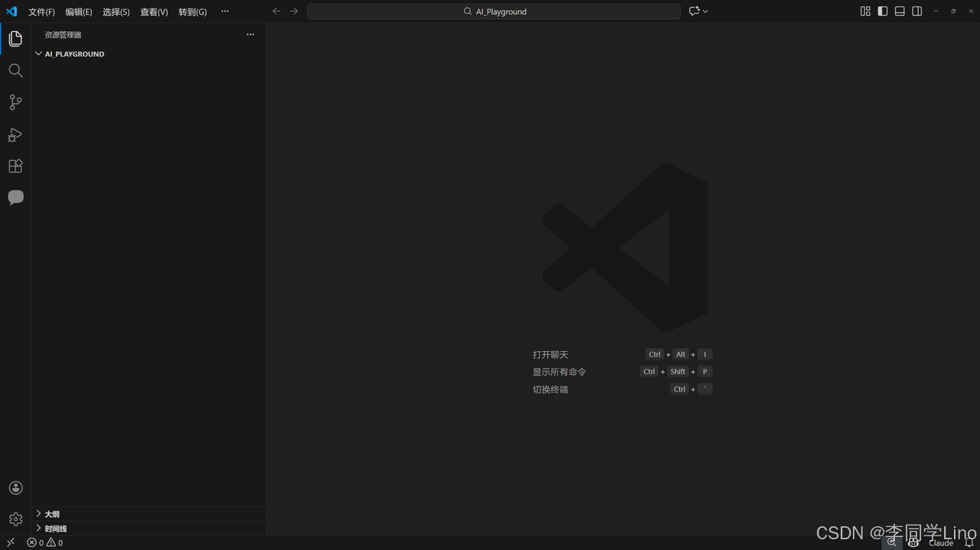Open Explorer panel more actions (…)
The width and height of the screenshot is (980, 550).
pos(250,34)
